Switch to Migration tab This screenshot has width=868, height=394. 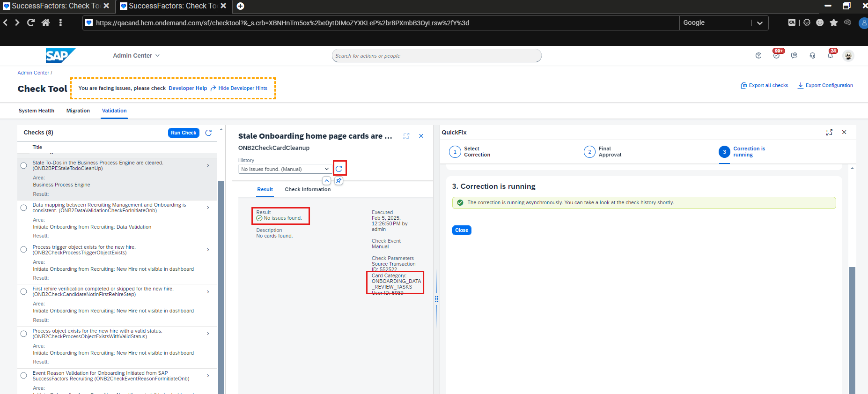[x=78, y=111]
